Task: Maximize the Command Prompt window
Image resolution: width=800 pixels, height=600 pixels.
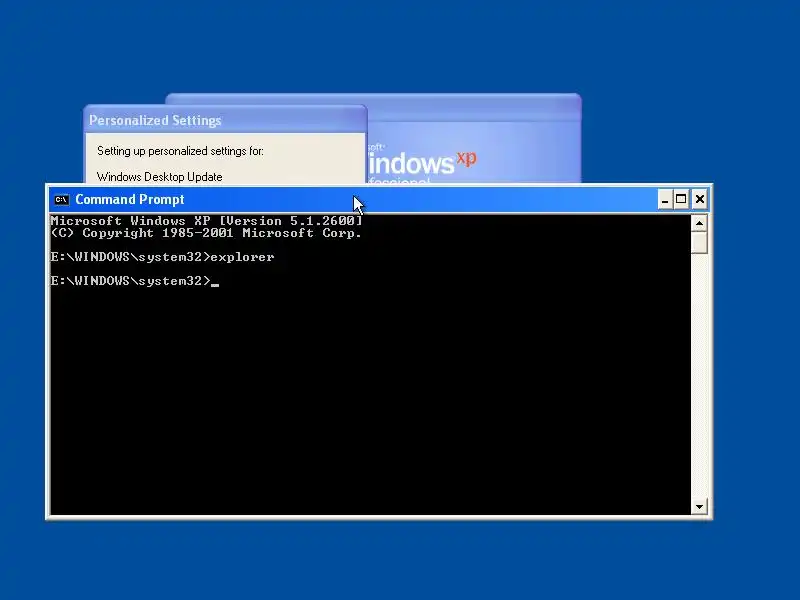Action: pos(681,199)
